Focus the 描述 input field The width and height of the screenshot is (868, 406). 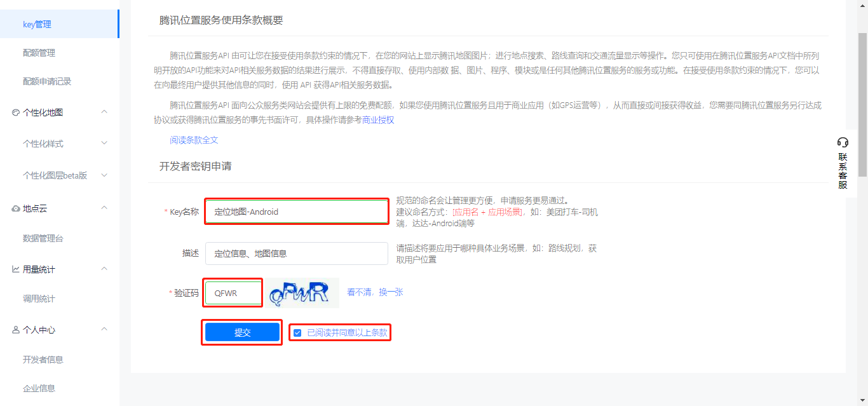[297, 253]
